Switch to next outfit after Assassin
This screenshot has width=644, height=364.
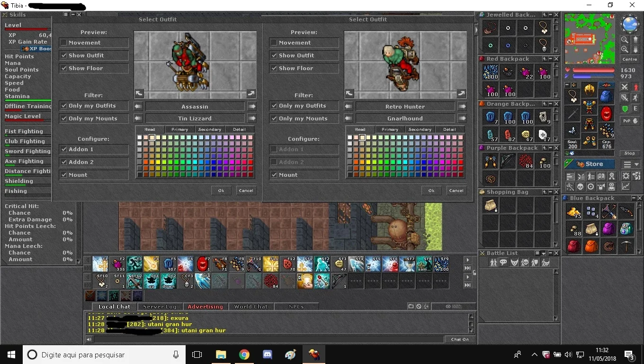pyautogui.click(x=251, y=107)
